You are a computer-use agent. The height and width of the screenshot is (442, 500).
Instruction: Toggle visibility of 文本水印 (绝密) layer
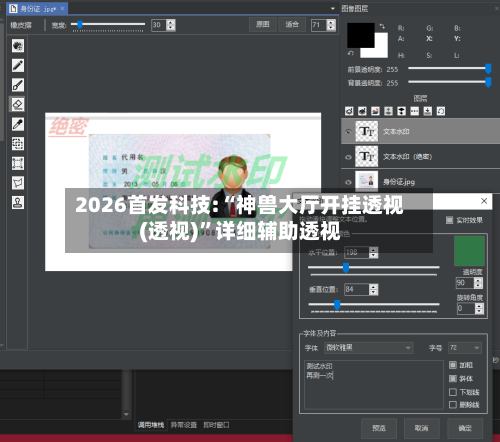tap(348, 157)
